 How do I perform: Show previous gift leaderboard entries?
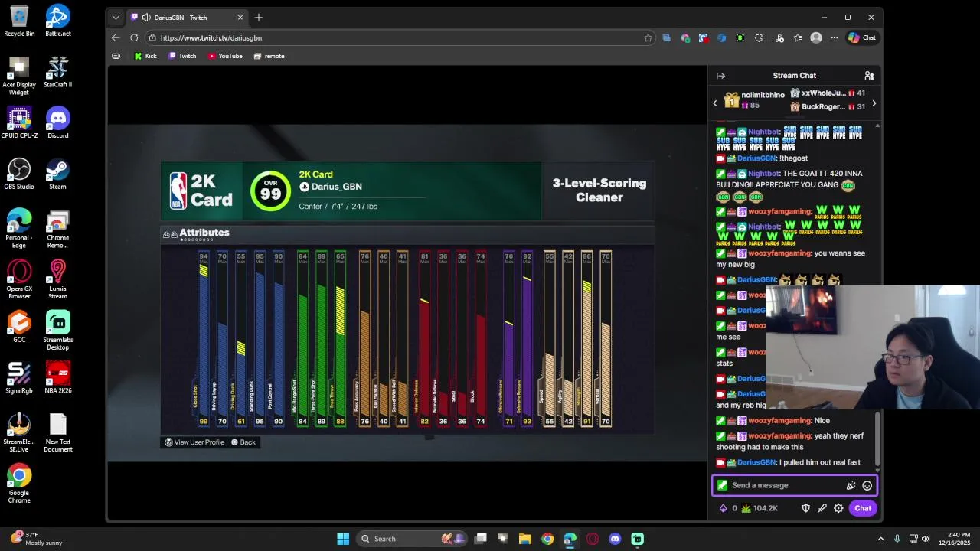pyautogui.click(x=715, y=103)
